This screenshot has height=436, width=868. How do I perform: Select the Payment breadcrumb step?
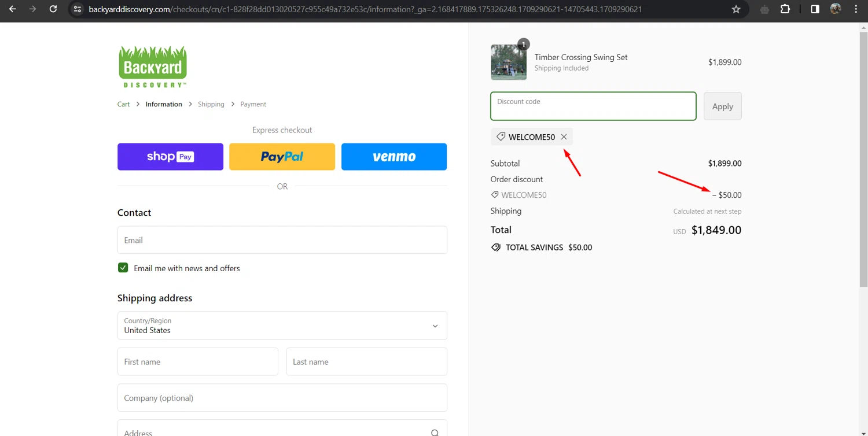point(253,104)
